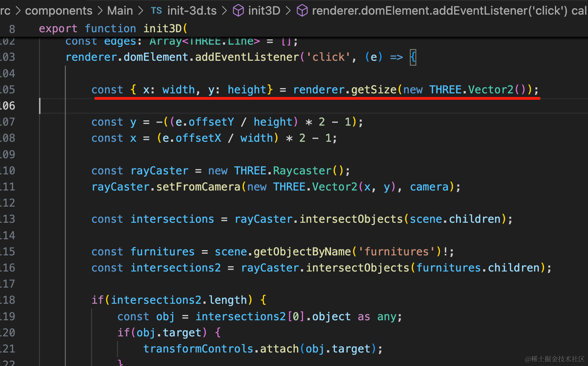Click the 'setFromCamera' method call
This screenshot has height=366, width=588.
[198, 187]
